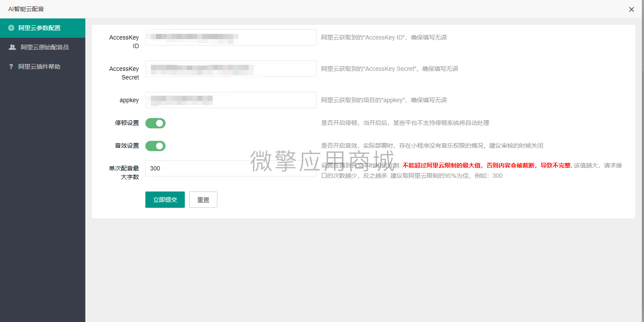Screen dimensions: 644x322
Task: Click the 音效设置 label
Action: click(127, 146)
